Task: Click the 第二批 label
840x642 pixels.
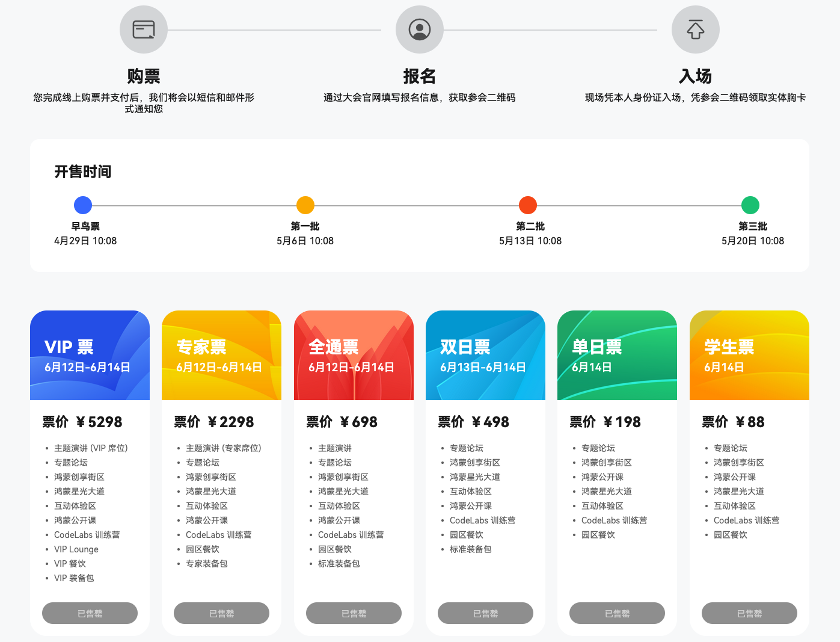Action: (530, 226)
